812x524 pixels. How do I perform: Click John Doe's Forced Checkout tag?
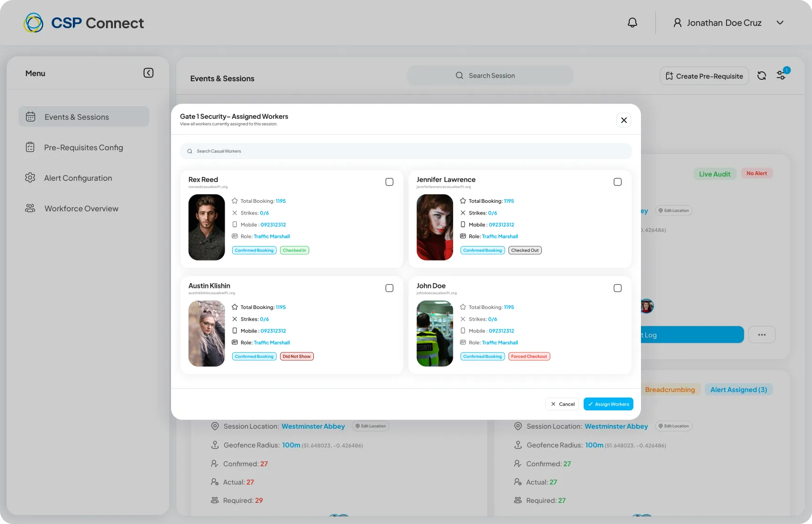tap(529, 356)
